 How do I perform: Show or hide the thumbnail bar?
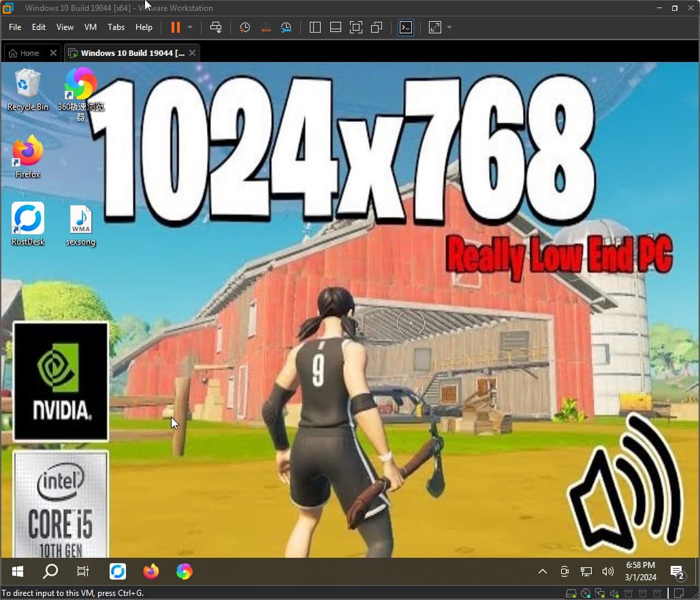tap(336, 27)
